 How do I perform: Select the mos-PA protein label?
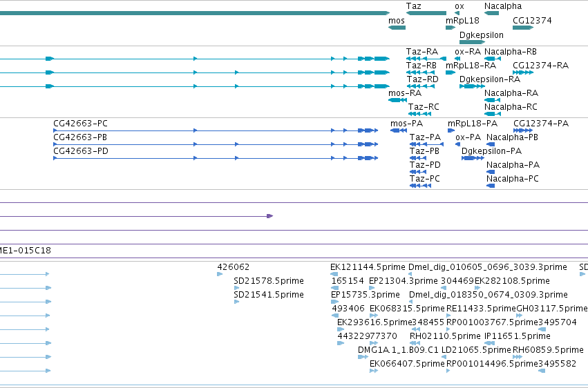406,124
